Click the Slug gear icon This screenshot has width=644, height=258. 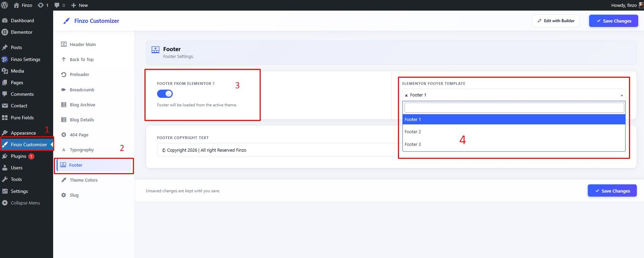click(64, 195)
